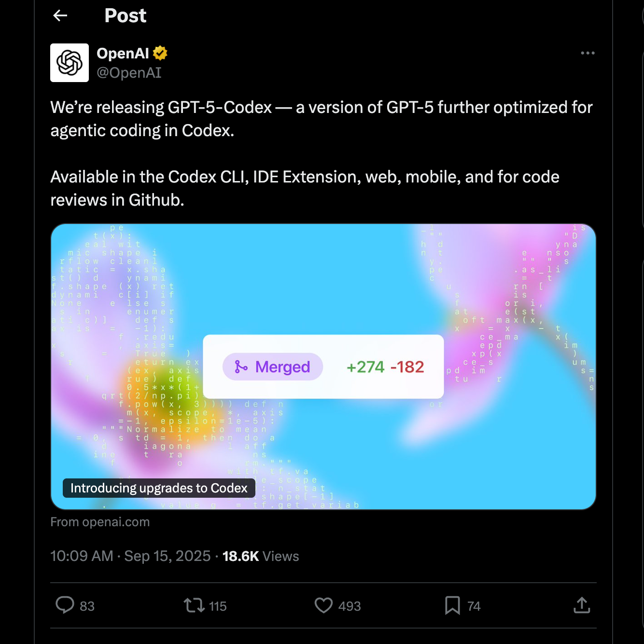
Task: Open the OpenAI display name link
Action: (123, 53)
